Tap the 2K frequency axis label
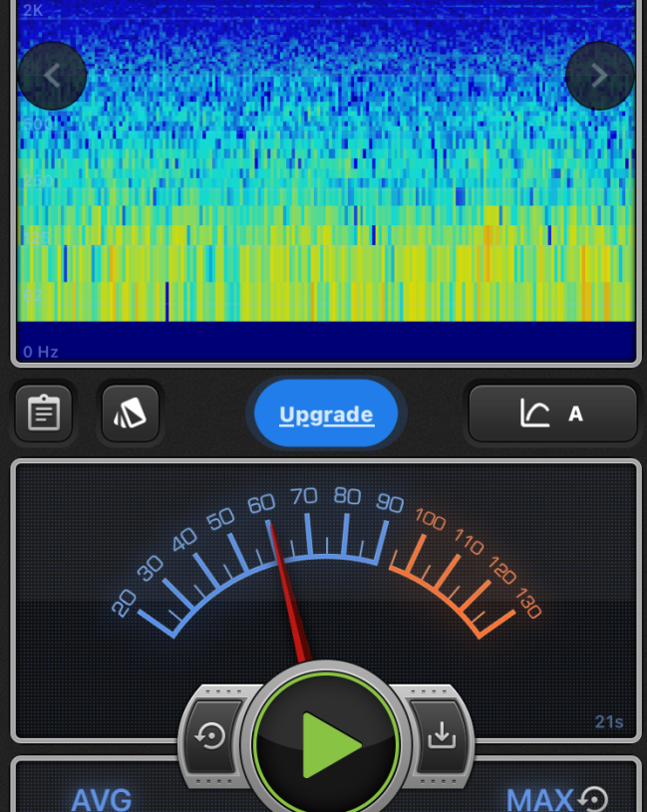This screenshot has height=812, width=647. tap(33, 10)
